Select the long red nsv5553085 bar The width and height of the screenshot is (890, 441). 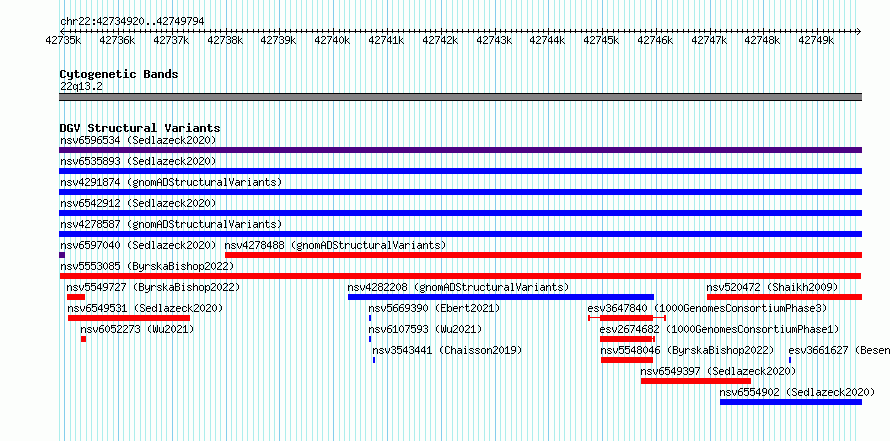pos(460,276)
